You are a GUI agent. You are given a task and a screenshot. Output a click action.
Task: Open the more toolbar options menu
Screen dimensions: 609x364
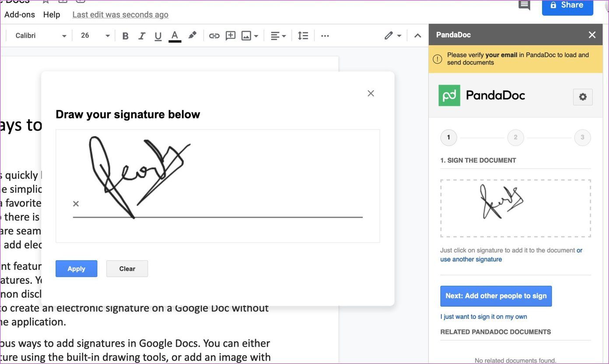tap(325, 36)
